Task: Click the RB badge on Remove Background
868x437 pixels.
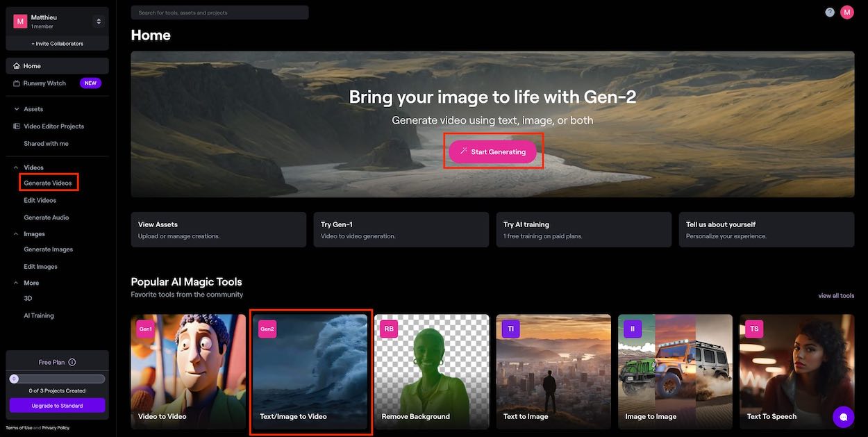Action: 389,329
